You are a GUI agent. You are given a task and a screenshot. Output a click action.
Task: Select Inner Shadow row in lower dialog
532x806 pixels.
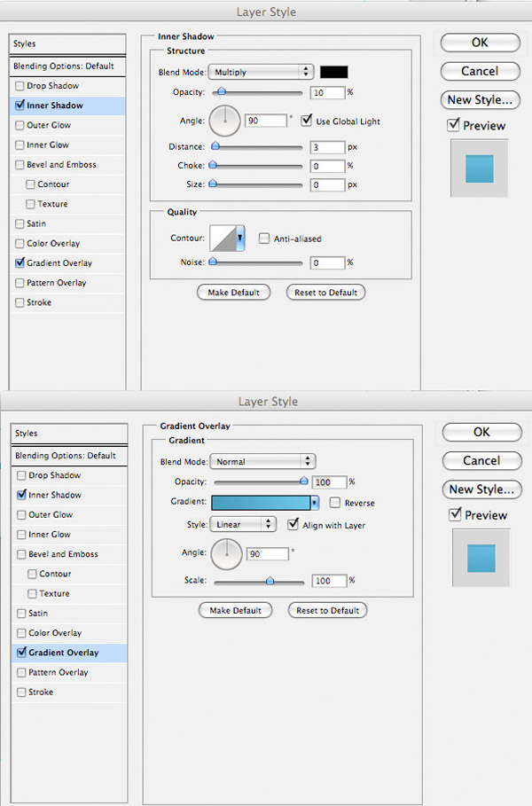pos(69,495)
